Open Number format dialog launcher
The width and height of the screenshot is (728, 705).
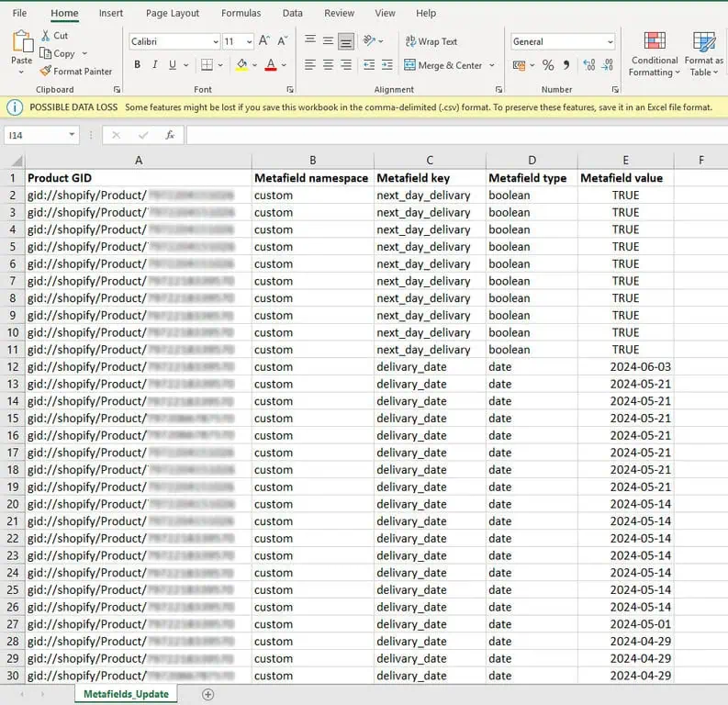(615, 89)
